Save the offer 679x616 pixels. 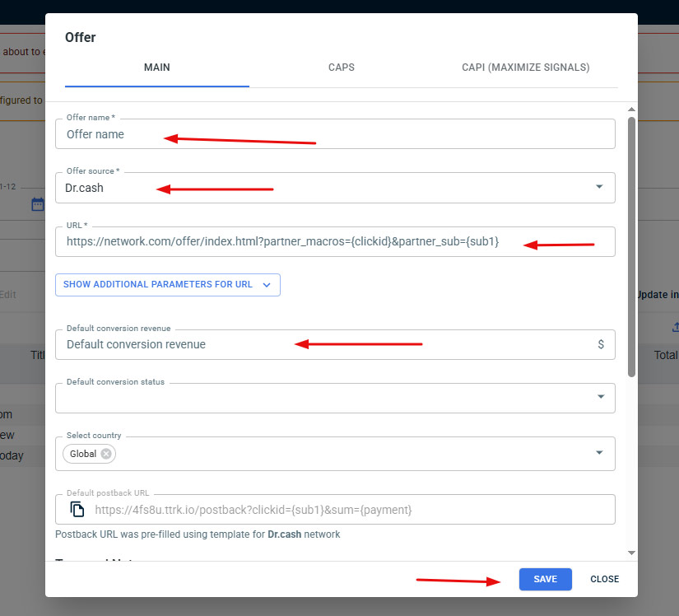click(545, 579)
